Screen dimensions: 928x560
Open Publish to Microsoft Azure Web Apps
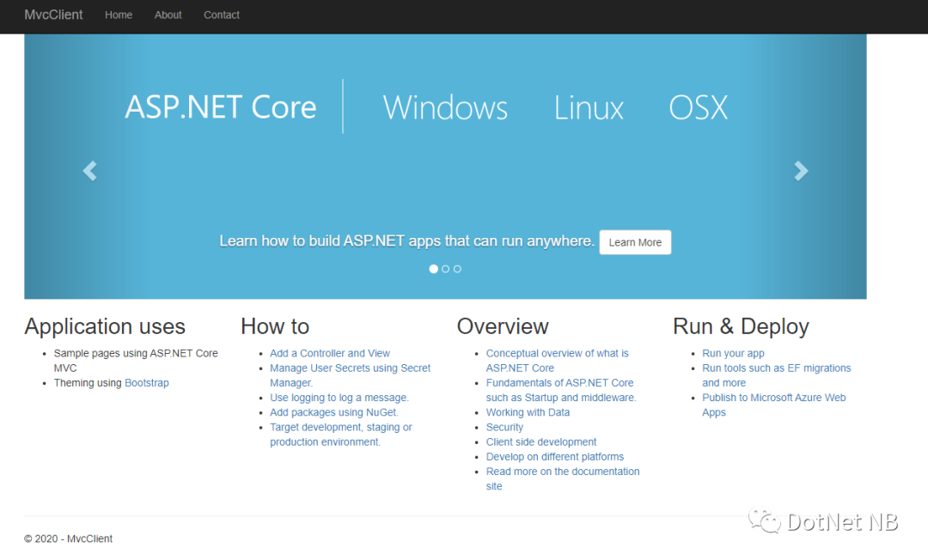774,405
